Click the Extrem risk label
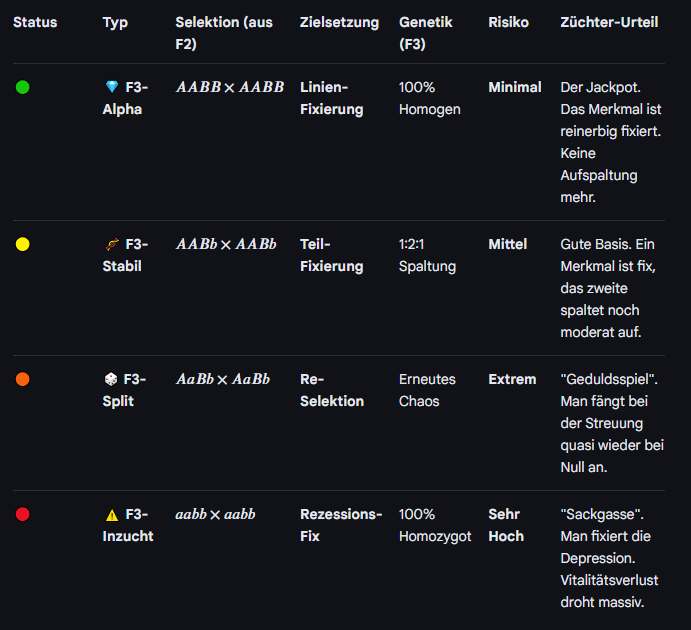This screenshot has width=691, height=630. coord(512,379)
